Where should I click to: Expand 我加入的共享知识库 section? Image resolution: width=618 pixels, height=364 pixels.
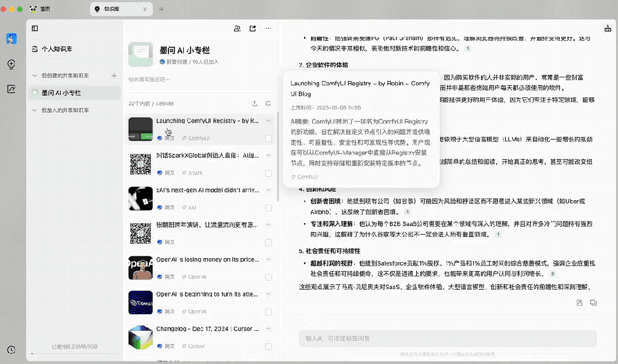[x=35, y=110]
